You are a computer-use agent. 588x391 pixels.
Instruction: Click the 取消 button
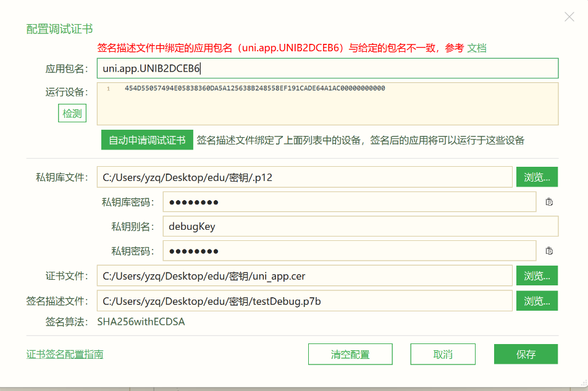coord(443,355)
